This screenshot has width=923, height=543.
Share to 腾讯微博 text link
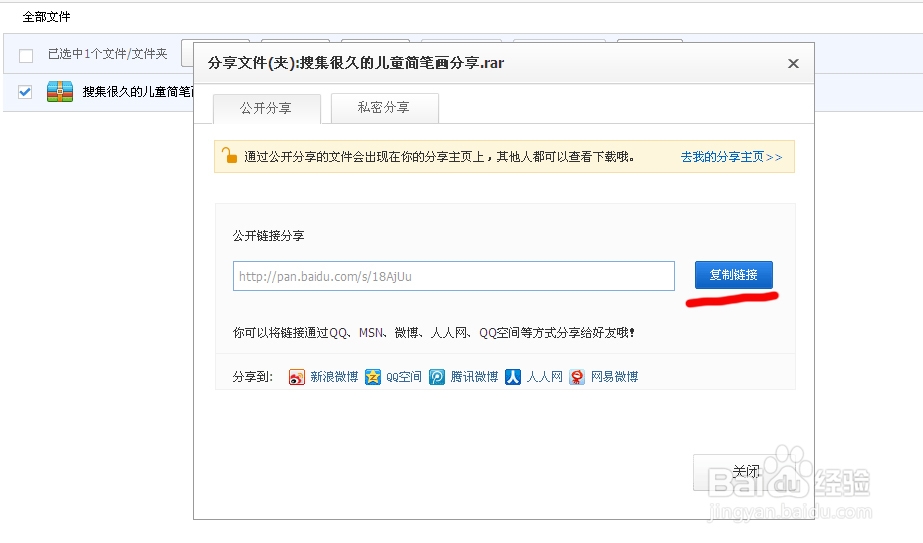click(474, 377)
